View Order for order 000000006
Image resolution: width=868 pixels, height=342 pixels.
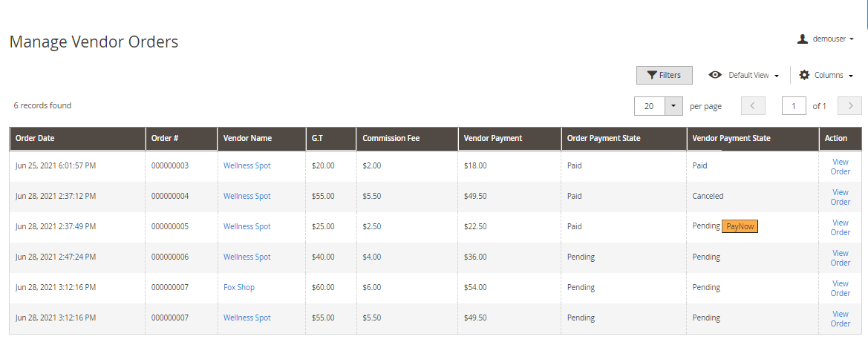(x=840, y=257)
